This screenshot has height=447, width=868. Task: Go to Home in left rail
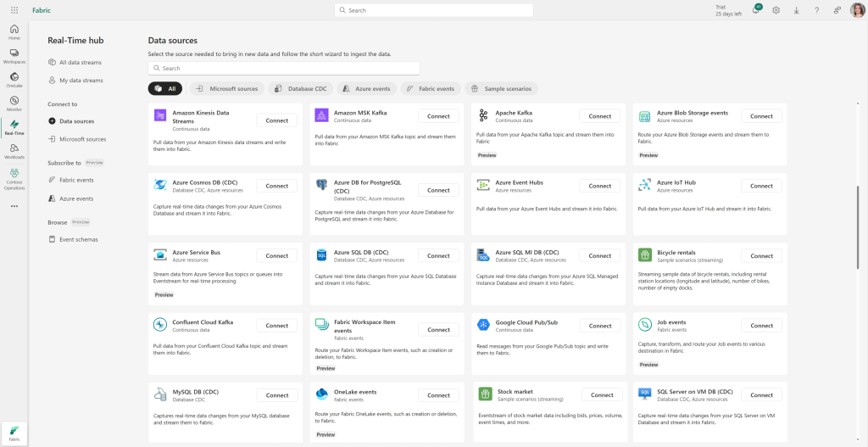[14, 32]
